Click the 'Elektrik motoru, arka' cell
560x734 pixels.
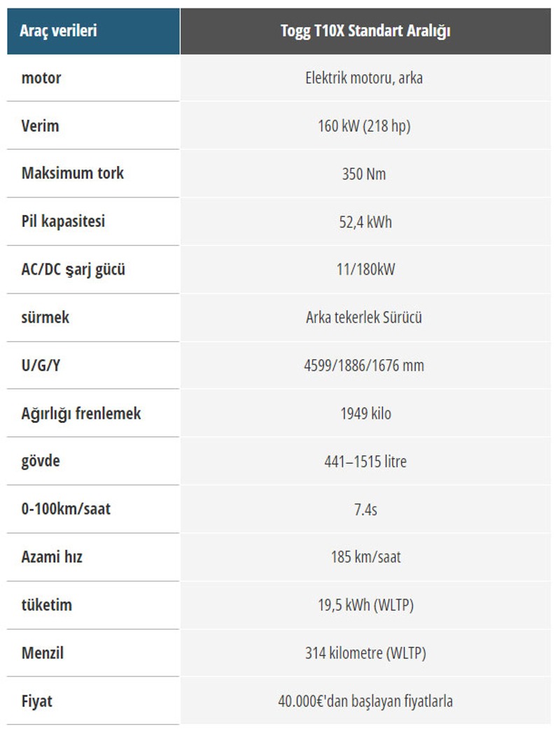tap(365, 78)
